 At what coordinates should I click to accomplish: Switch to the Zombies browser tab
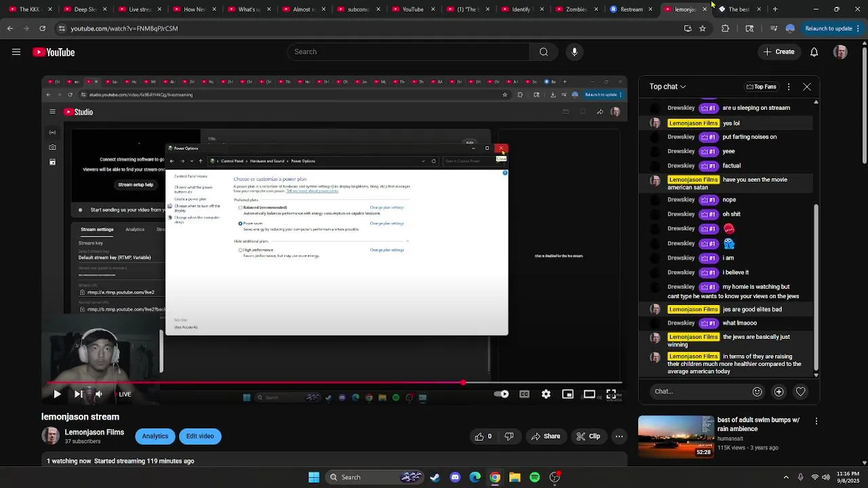tap(575, 9)
